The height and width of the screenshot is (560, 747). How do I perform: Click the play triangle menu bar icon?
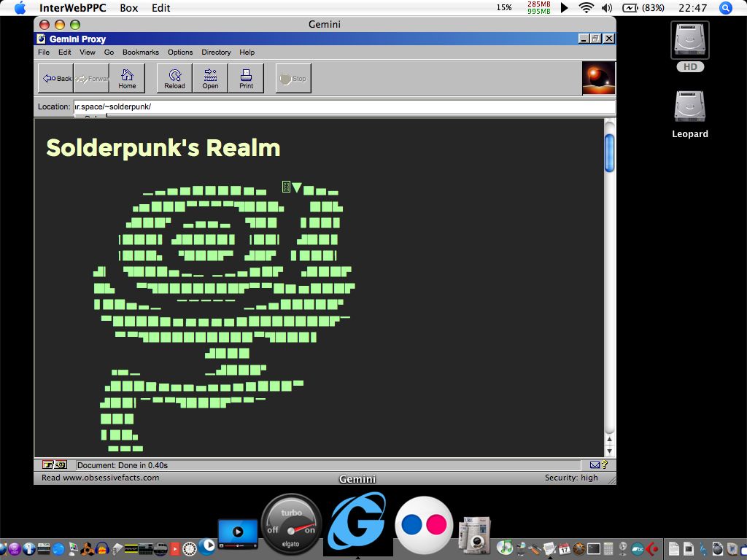(564, 7)
